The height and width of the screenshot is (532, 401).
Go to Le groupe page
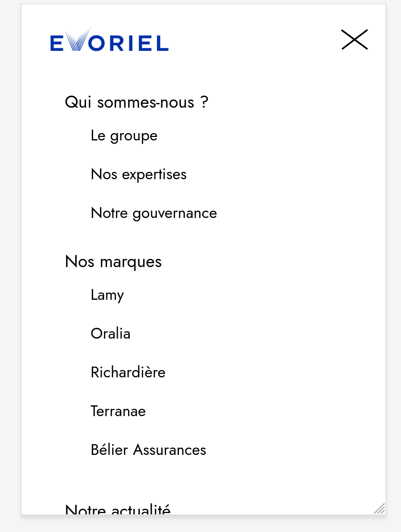pyautogui.click(x=124, y=136)
